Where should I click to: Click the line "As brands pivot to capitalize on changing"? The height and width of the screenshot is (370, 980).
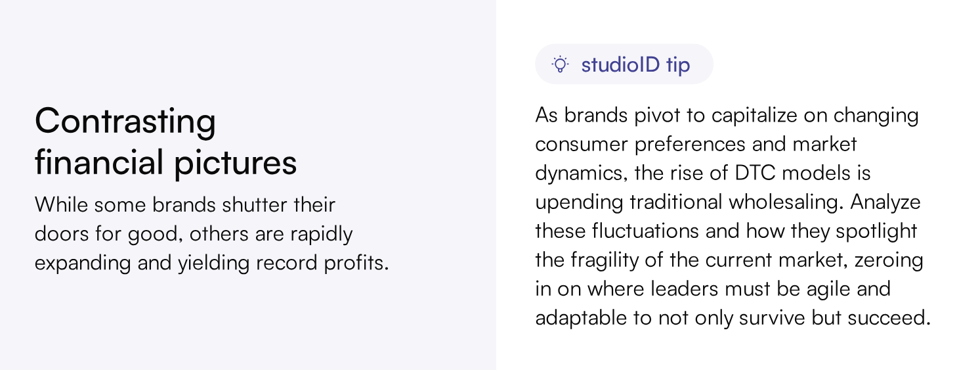point(727,116)
